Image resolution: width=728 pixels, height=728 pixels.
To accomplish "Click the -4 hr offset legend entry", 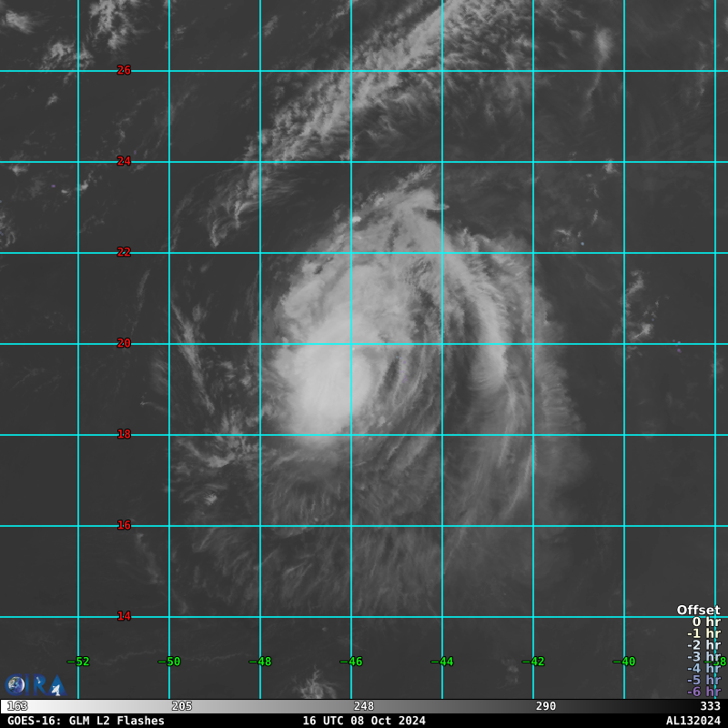I will tap(703, 669).
